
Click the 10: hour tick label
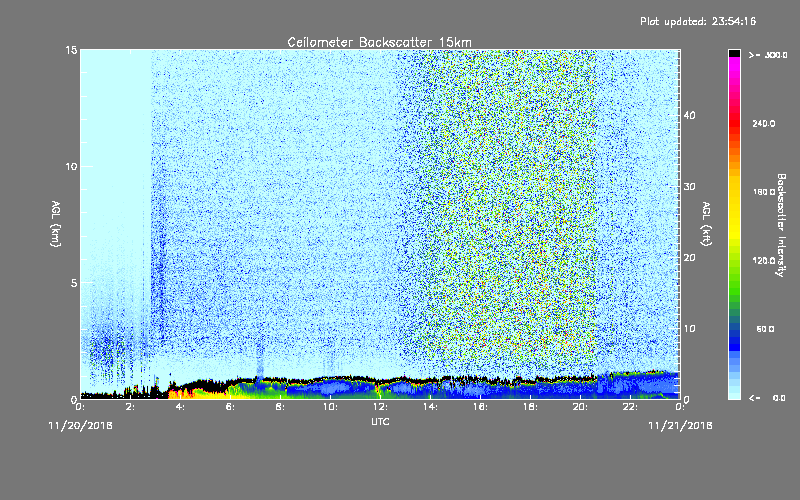[330, 407]
